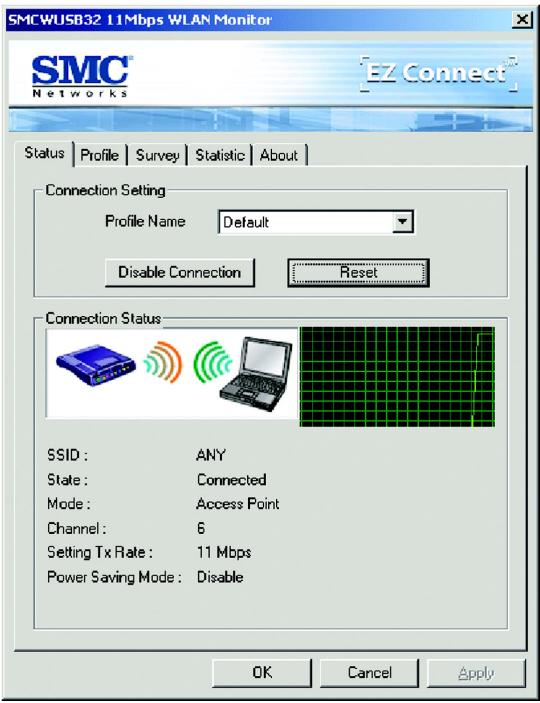The width and height of the screenshot is (540, 703).
Task: Click the blue access point router icon
Action: (x=96, y=365)
